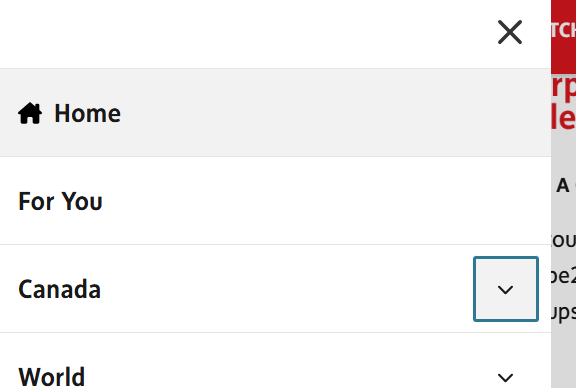Screen dimensions: 576x388
Task: Click the bold letter A on background page
Action: 562,185
